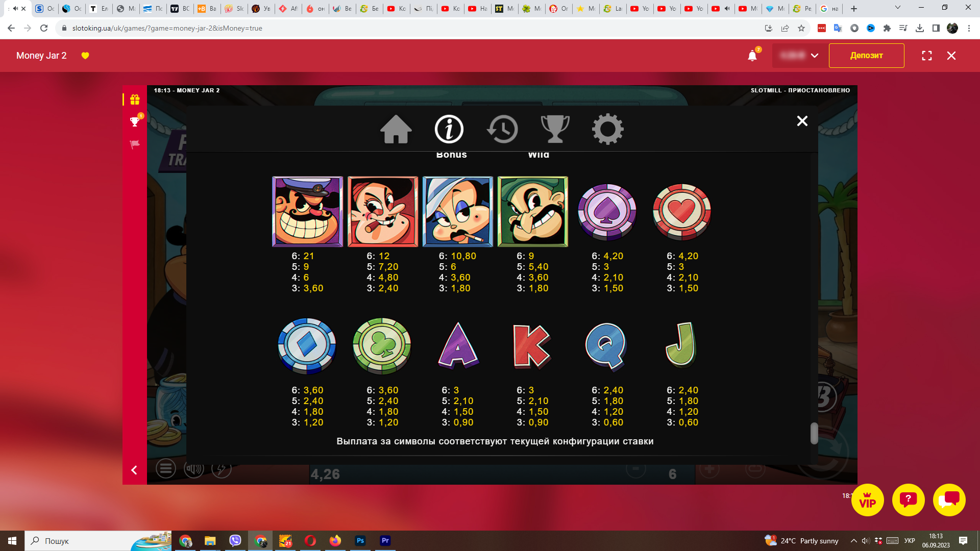This screenshot has width=980, height=551.
Task: Open the live chat bubble button
Action: point(949,500)
